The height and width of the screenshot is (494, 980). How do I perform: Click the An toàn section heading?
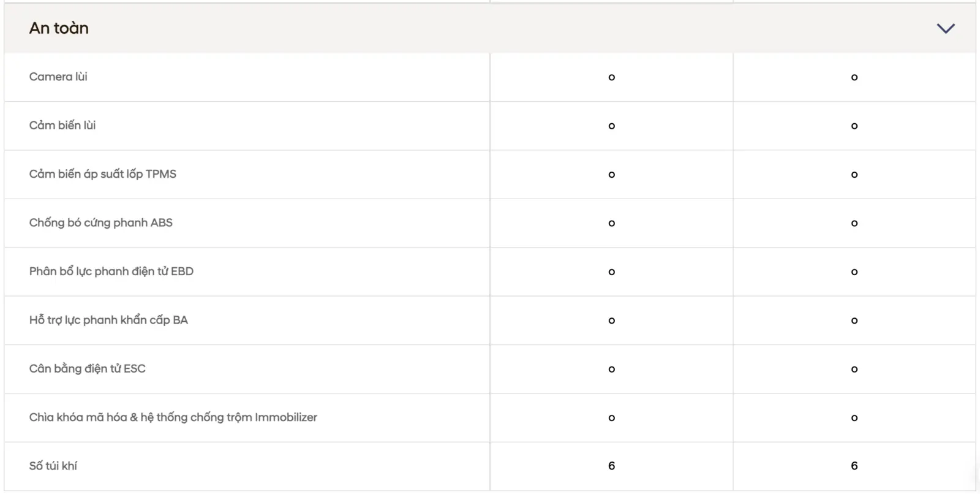point(59,28)
